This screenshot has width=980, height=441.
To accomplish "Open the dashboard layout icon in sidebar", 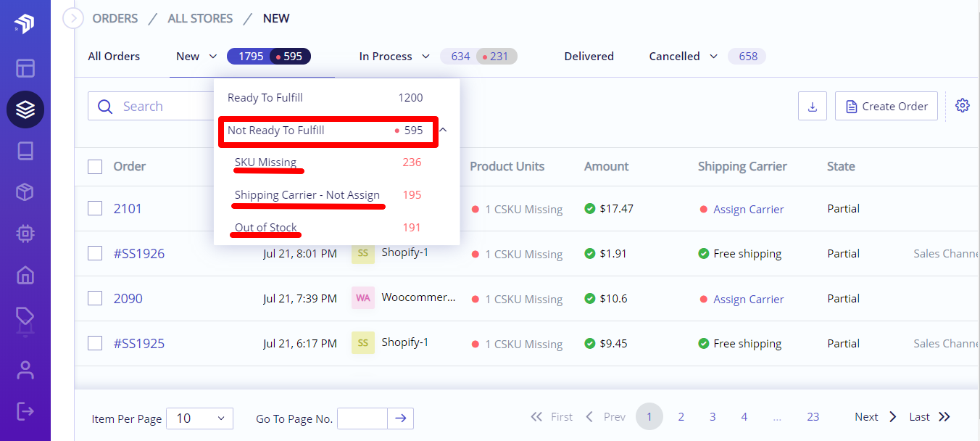I will [25, 68].
